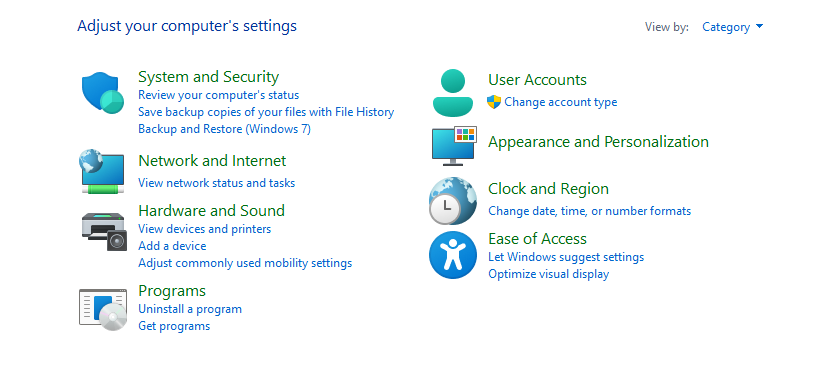This screenshot has height=382, width=825.
Task: Click the Clock and Region globe icon
Action: click(x=453, y=201)
